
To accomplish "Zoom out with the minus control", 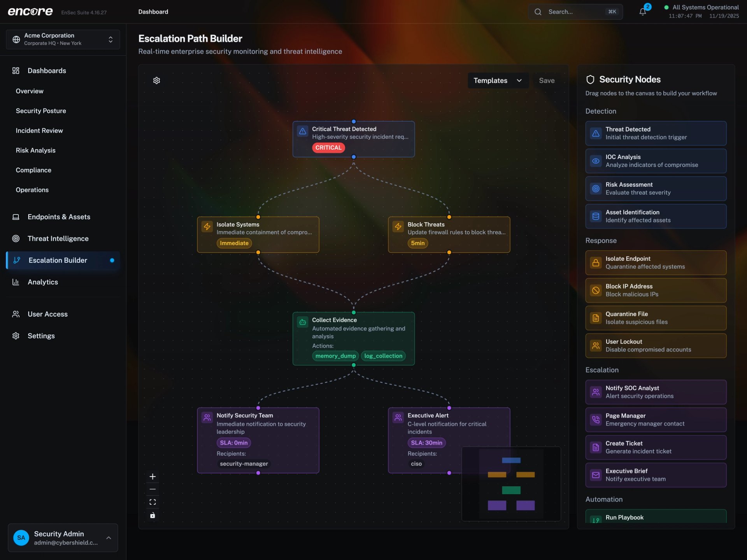I will tap(153, 489).
